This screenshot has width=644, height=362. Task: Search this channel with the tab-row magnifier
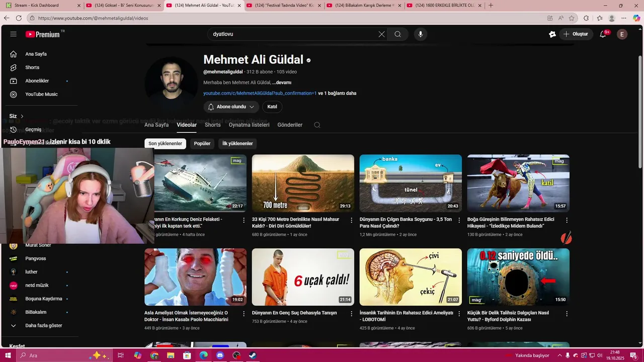[317, 125]
